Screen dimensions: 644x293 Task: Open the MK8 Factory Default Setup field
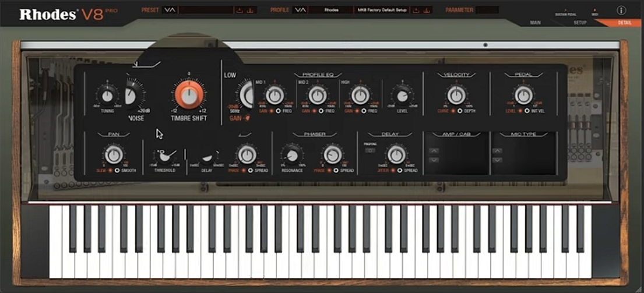(x=382, y=10)
